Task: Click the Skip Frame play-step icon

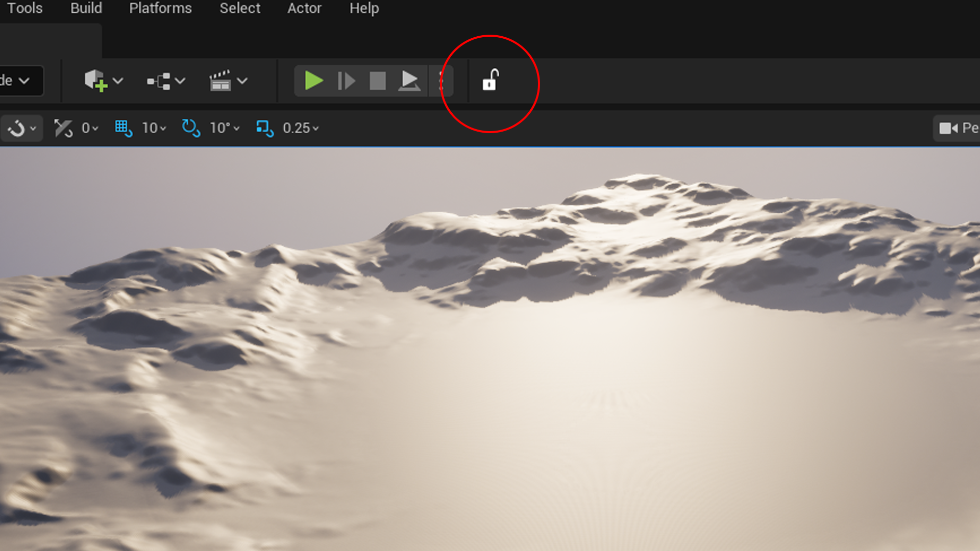Action: (x=346, y=81)
